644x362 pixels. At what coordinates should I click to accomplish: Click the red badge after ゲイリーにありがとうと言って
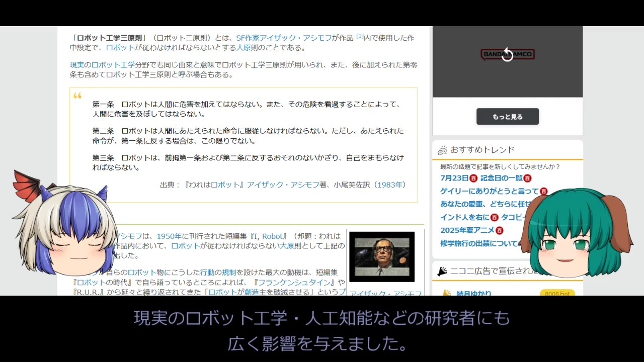[543, 191]
